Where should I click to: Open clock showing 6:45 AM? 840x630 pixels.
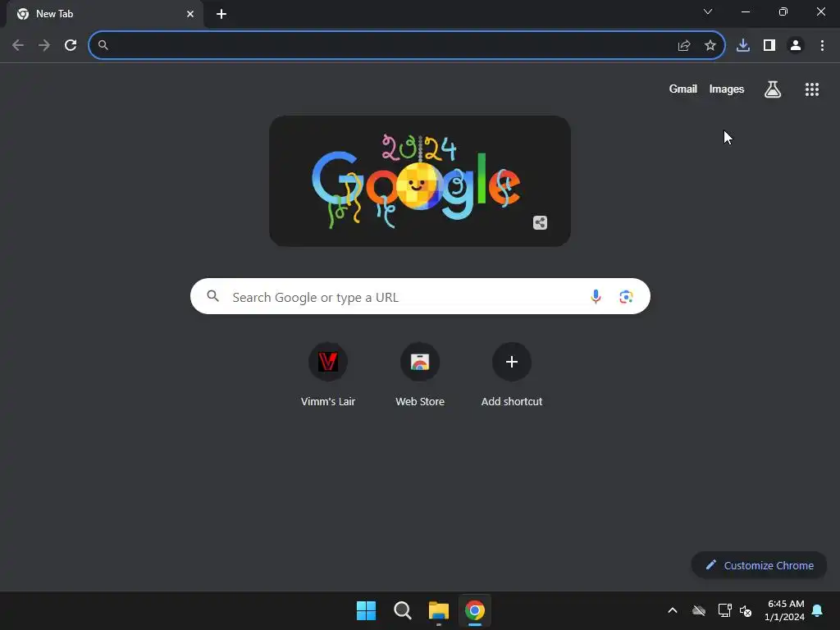(x=785, y=610)
